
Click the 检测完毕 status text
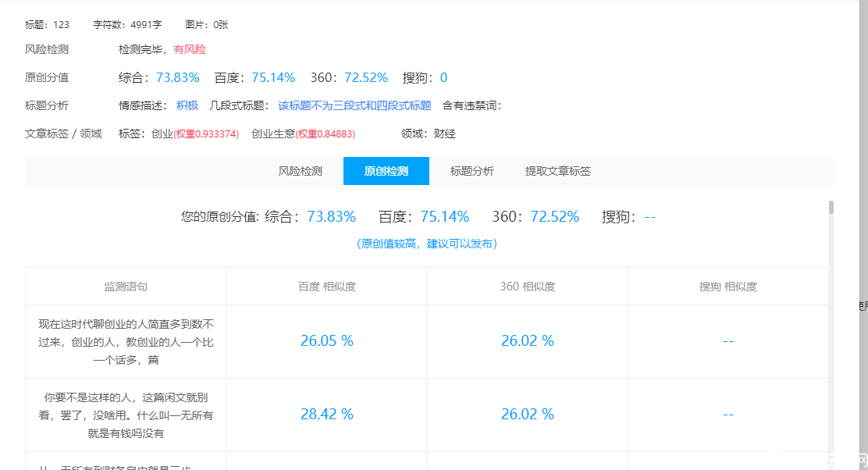tap(140, 49)
